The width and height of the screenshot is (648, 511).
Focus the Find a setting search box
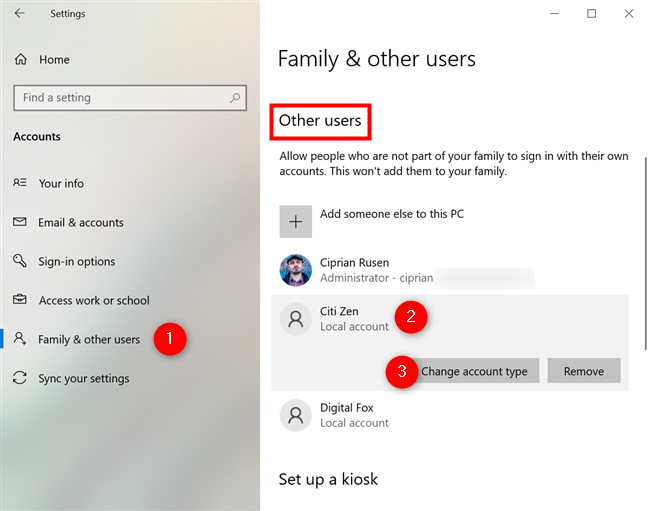point(130,98)
